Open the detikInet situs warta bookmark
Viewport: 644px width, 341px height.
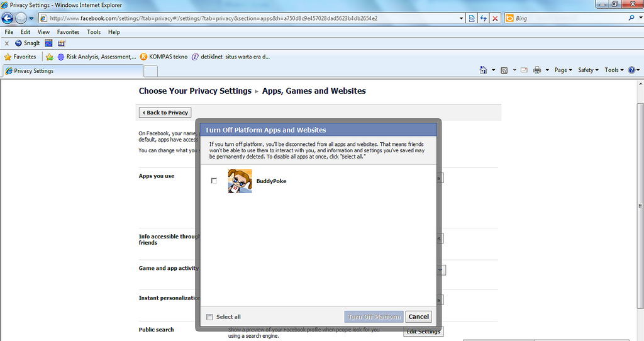coord(231,57)
